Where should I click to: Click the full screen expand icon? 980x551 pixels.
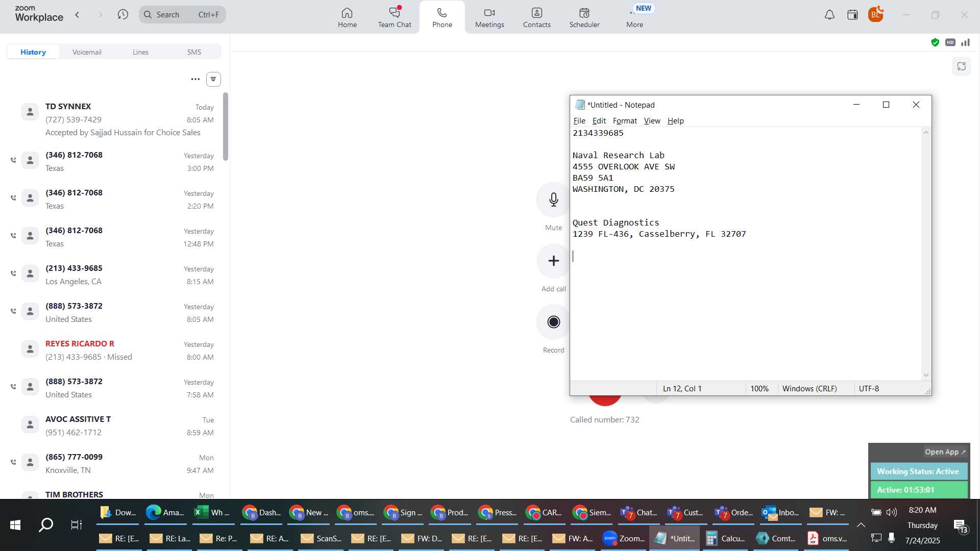pos(962,66)
